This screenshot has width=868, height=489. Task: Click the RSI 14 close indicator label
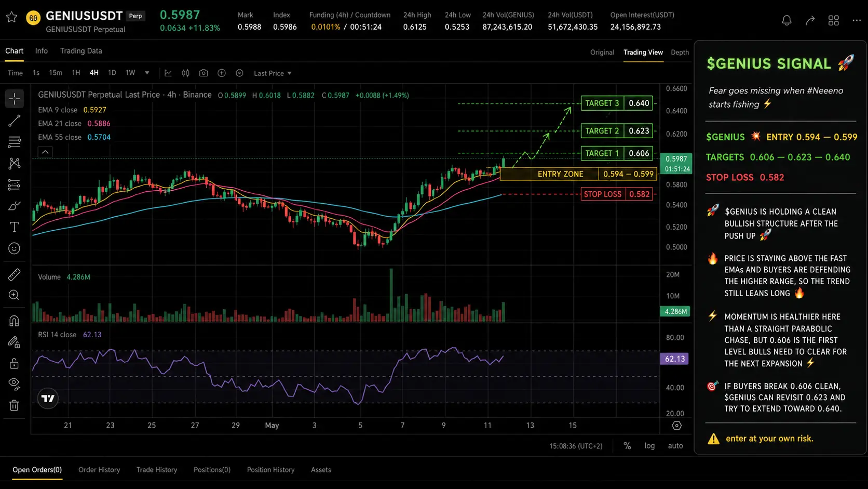pos(57,335)
